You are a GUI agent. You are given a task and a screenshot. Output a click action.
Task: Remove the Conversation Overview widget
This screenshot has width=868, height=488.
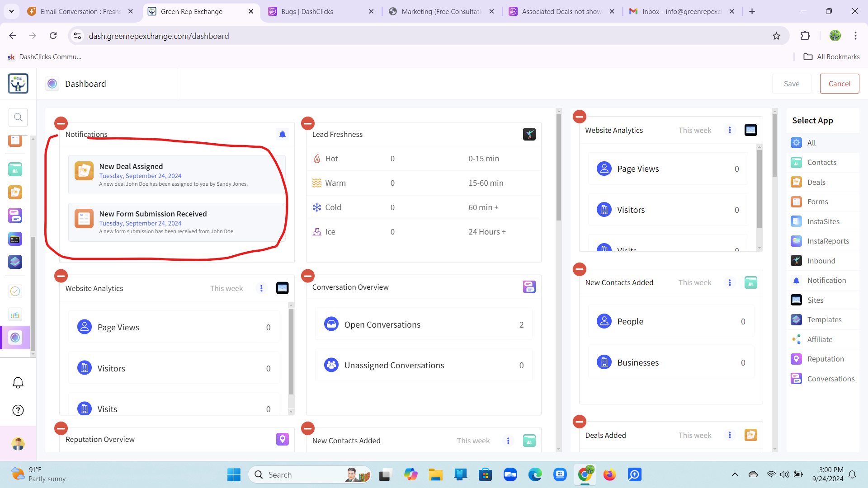[x=308, y=276]
